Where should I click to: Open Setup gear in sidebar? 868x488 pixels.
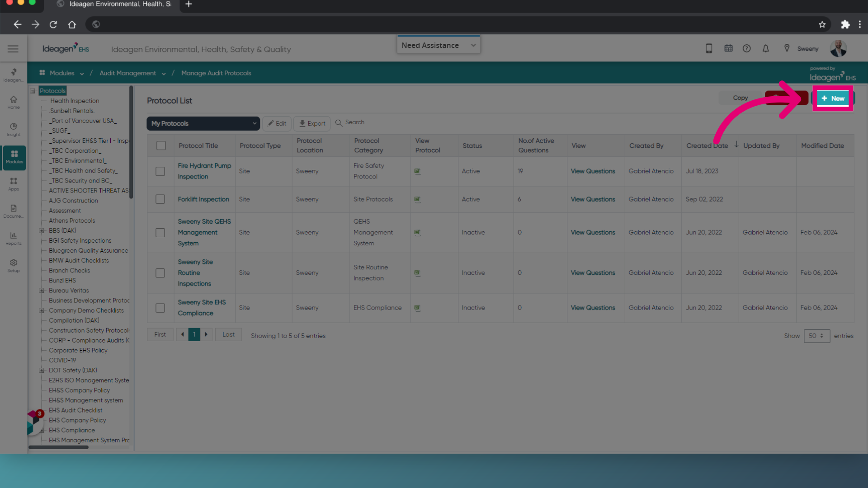[x=14, y=266]
